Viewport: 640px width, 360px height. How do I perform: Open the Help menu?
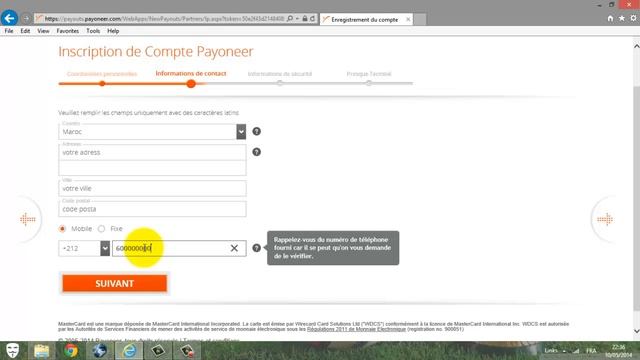pos(113,31)
